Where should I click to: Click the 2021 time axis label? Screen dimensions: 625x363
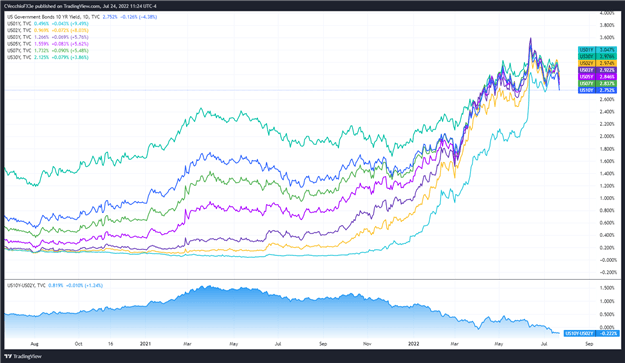pyautogui.click(x=146, y=343)
